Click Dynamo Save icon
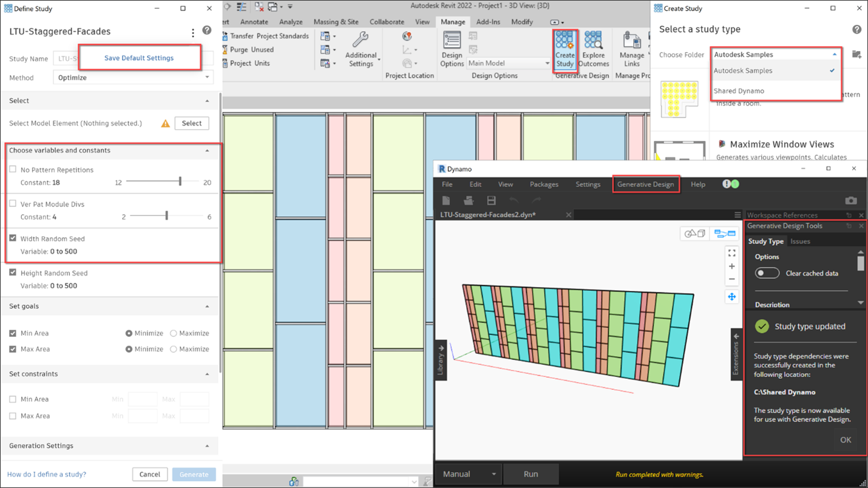 click(491, 200)
